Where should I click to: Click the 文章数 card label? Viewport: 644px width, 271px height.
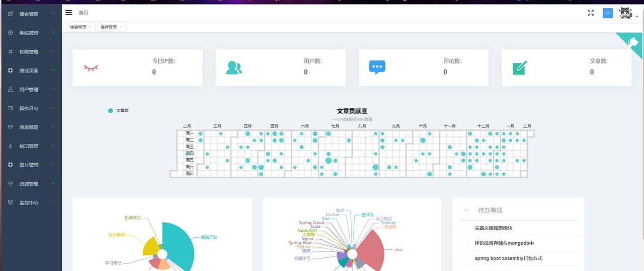pyautogui.click(x=599, y=61)
